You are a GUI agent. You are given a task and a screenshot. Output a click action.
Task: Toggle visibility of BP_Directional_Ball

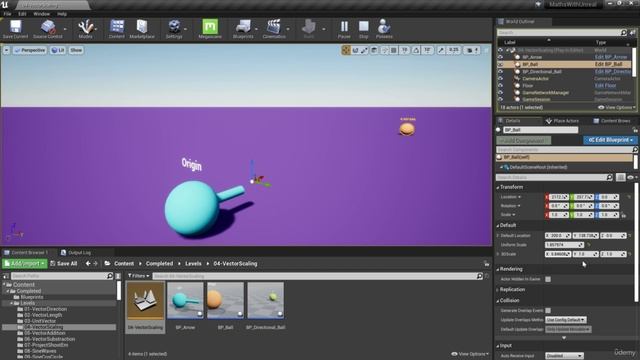500,71
